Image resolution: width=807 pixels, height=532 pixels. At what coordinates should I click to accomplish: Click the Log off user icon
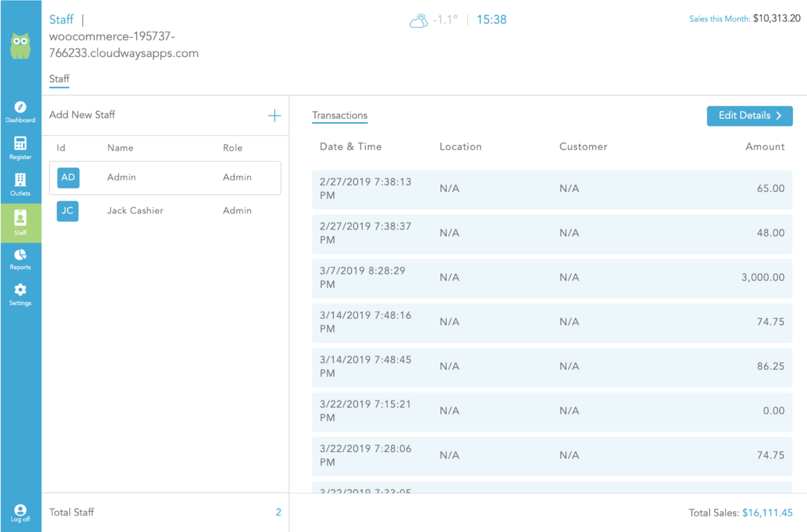pyautogui.click(x=20, y=512)
